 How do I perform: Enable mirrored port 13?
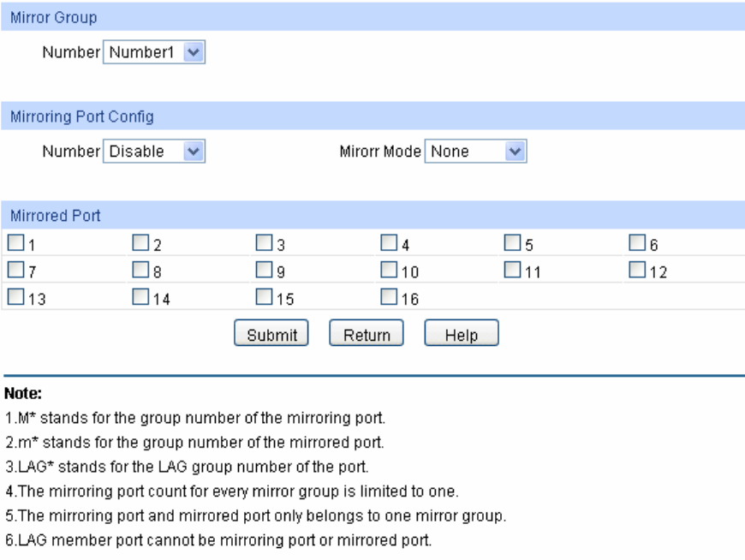15,298
